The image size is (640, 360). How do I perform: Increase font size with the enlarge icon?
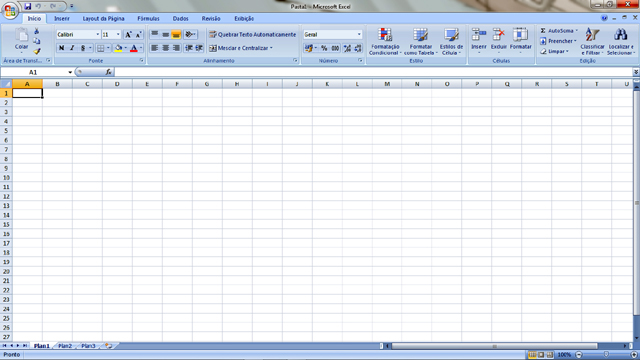(128, 35)
